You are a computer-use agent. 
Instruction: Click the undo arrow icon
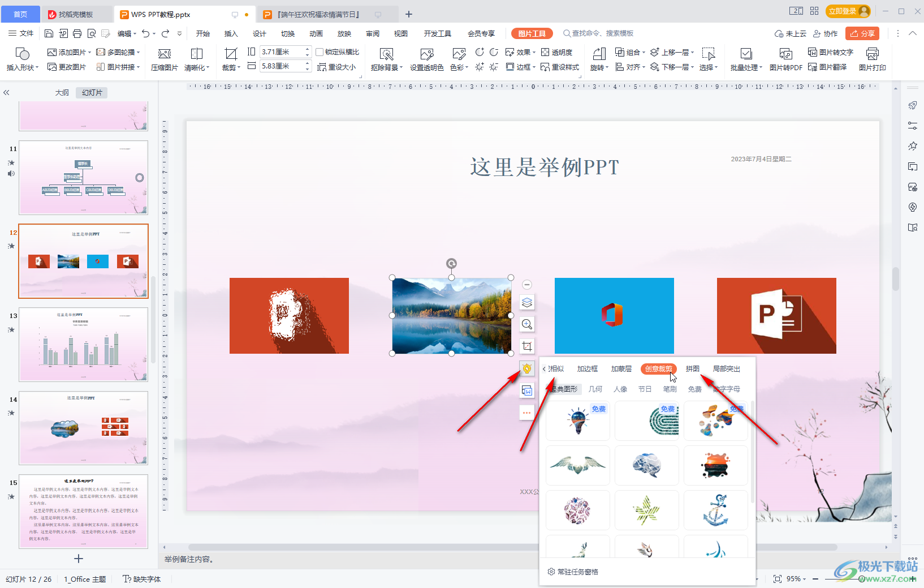[x=146, y=33]
